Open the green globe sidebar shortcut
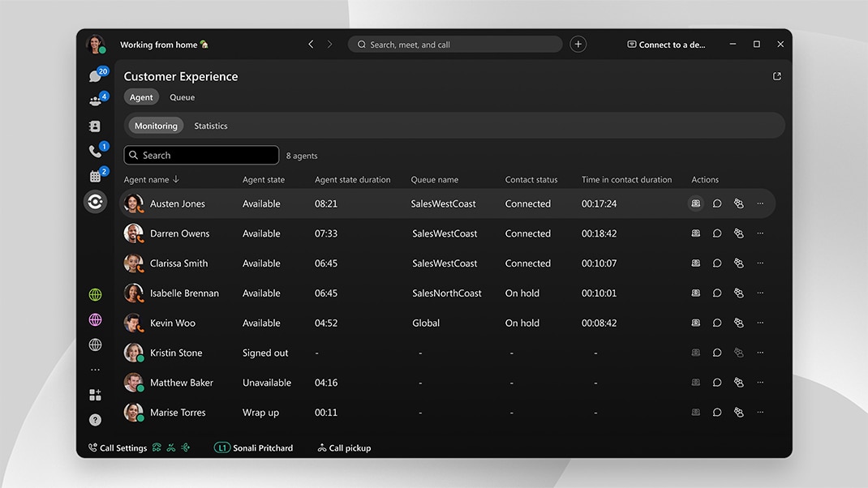The height and width of the screenshot is (488, 868). (x=95, y=294)
